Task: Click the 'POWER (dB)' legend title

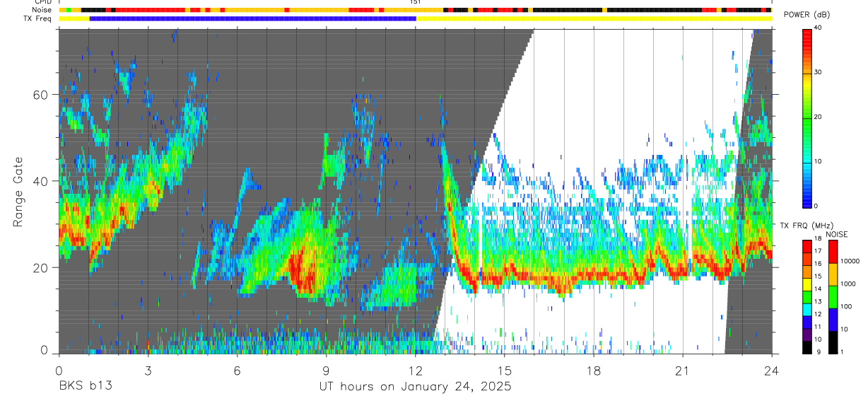Action: pyautogui.click(x=807, y=15)
